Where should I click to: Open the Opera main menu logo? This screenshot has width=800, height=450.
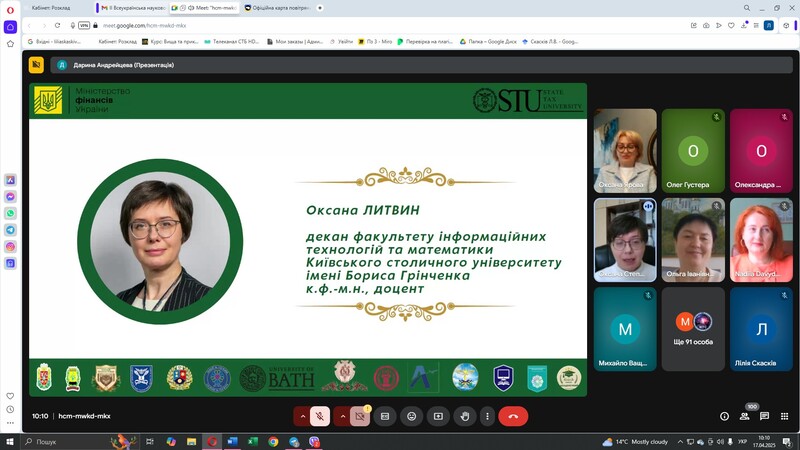click(10, 10)
